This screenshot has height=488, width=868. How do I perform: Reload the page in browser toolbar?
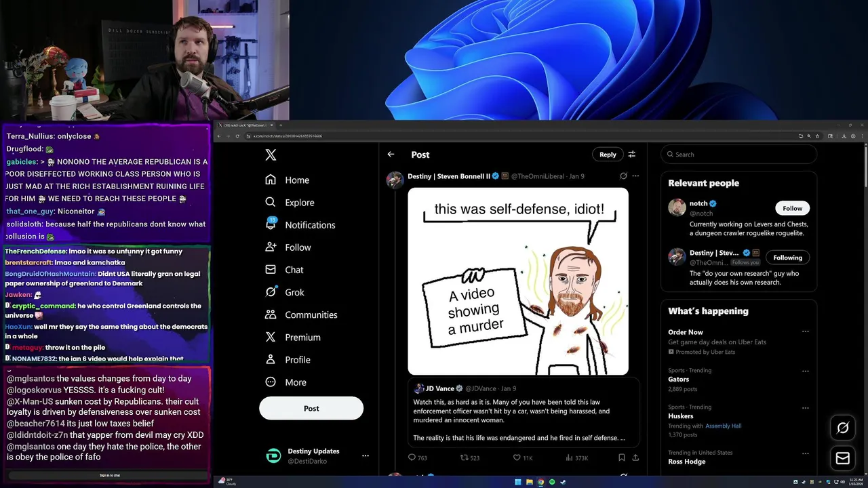(237, 136)
